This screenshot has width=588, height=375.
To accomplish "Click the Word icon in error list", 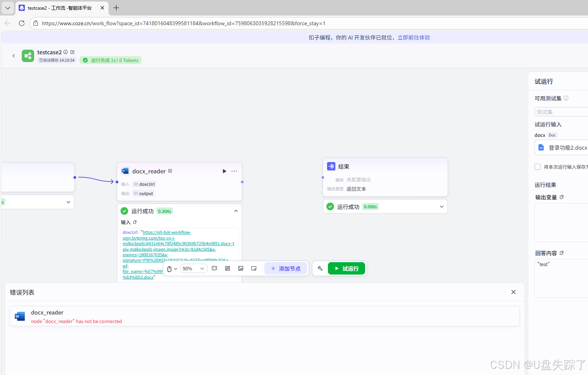I will point(20,316).
